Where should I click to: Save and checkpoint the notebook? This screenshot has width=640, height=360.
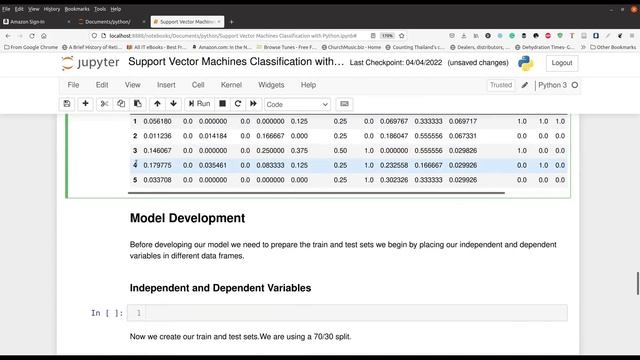pos(67,104)
